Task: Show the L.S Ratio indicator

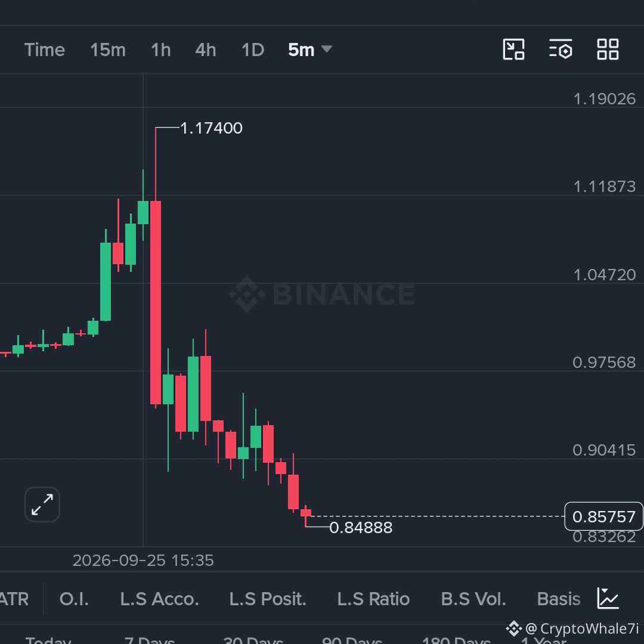Action: [373, 599]
